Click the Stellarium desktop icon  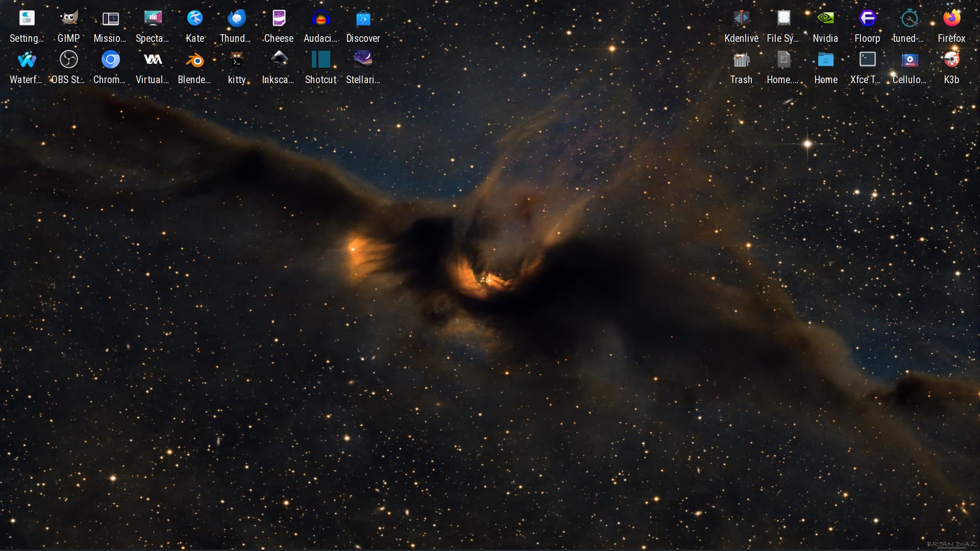363,60
